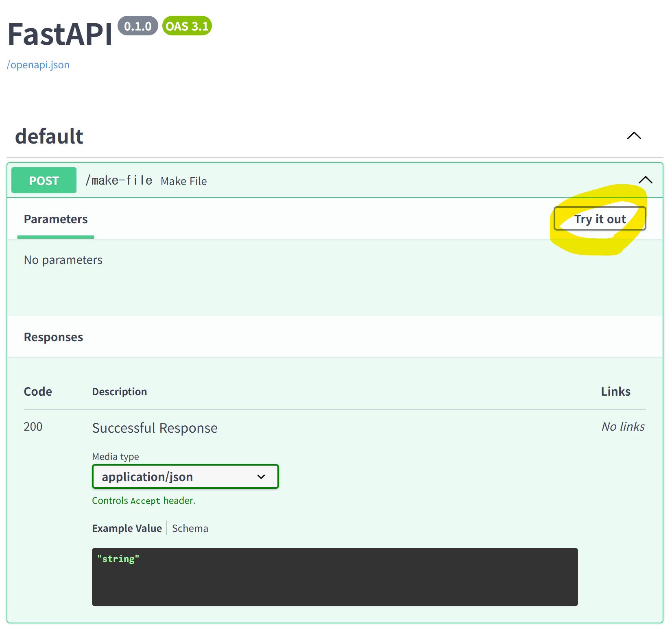The image size is (672, 636).
Task: Click the Description column header
Action: tap(120, 392)
